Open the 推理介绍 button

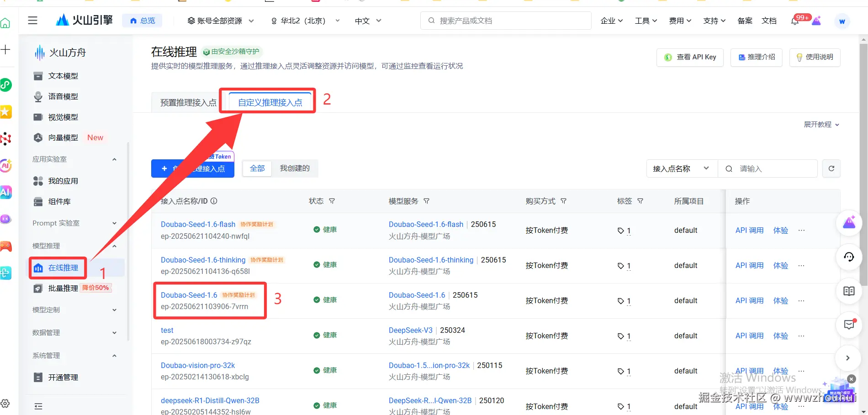[x=756, y=57]
